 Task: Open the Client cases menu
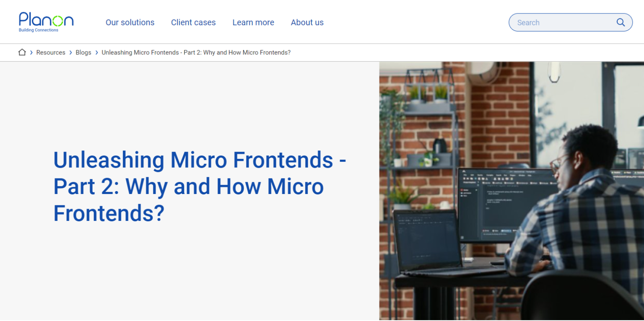(193, 22)
